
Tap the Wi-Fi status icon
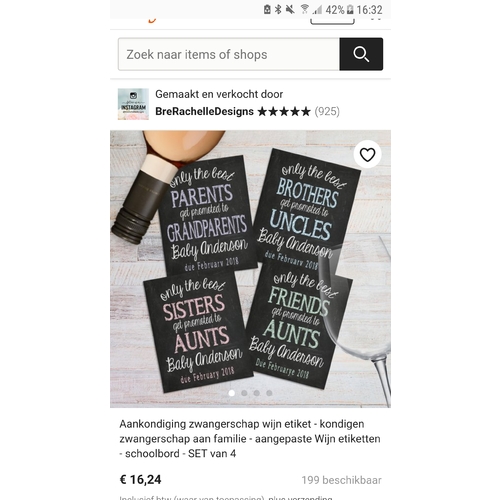point(304,10)
